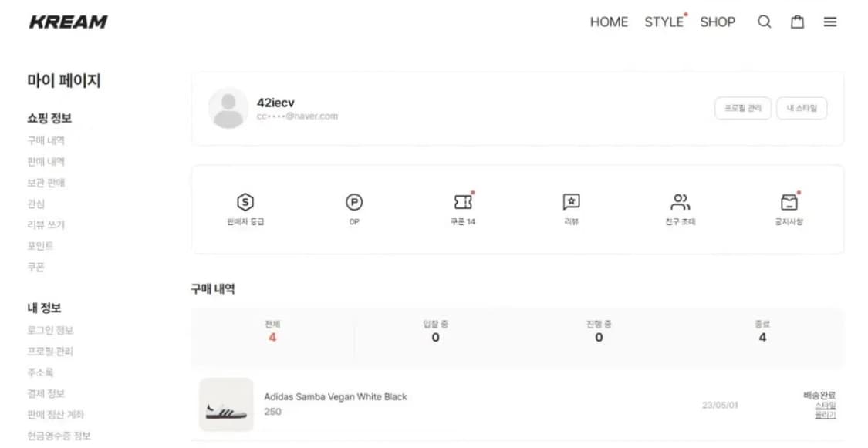Screen dimensions: 868x448
Task: Click the 내 스타일 button
Action: [x=802, y=108]
